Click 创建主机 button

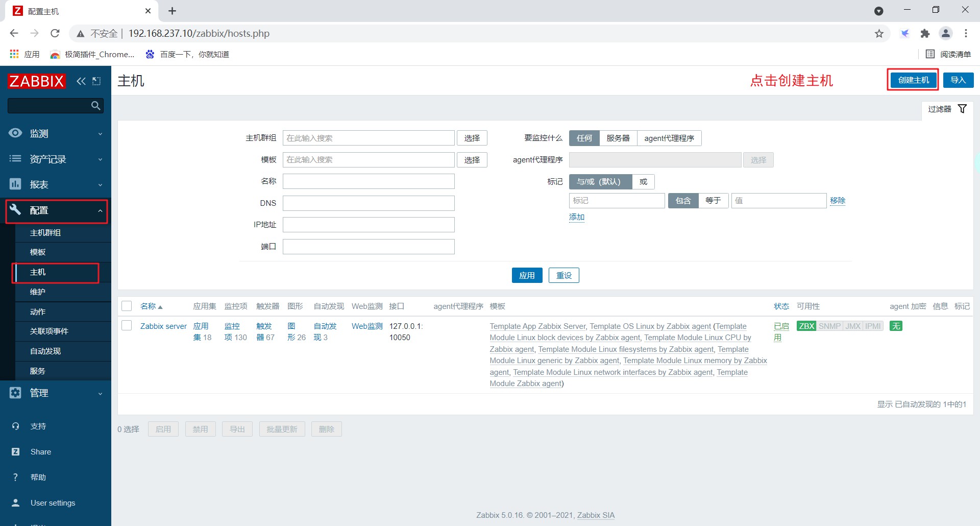coord(913,80)
